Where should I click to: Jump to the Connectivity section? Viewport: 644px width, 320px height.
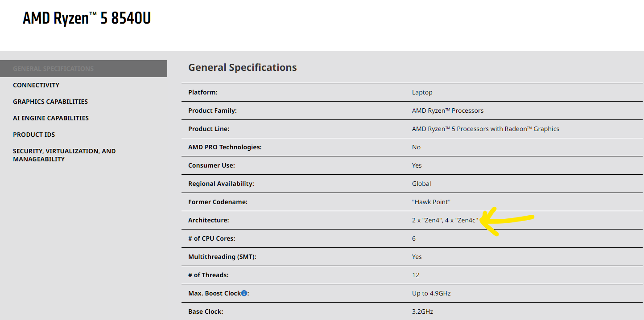click(36, 85)
